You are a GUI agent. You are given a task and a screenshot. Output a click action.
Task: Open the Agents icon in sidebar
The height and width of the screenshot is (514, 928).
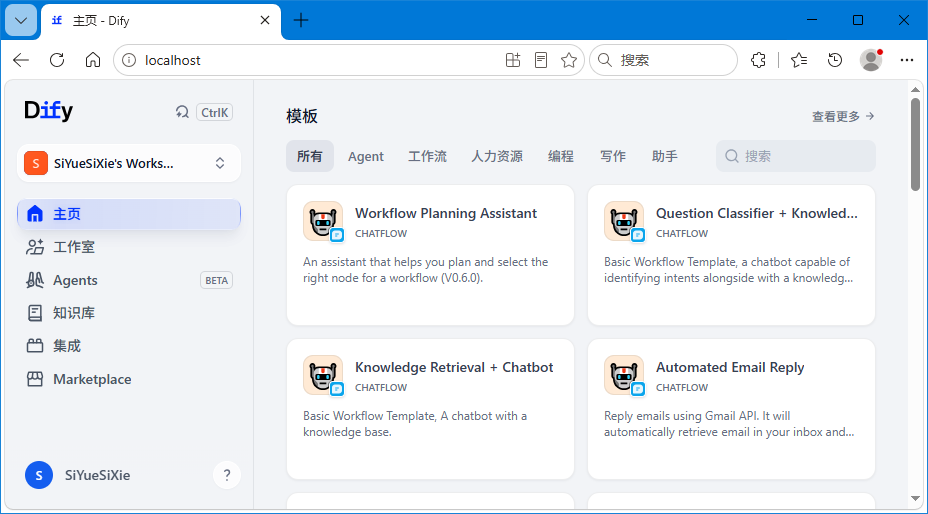[35, 280]
